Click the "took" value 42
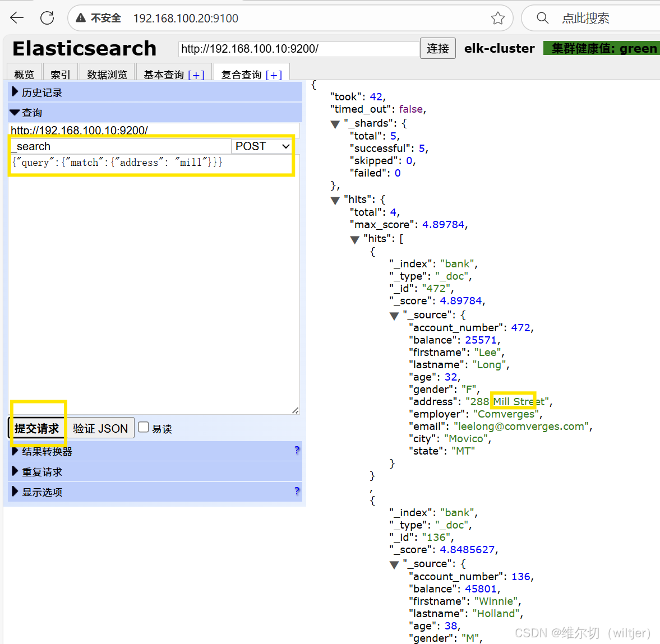The image size is (660, 644). tap(376, 97)
